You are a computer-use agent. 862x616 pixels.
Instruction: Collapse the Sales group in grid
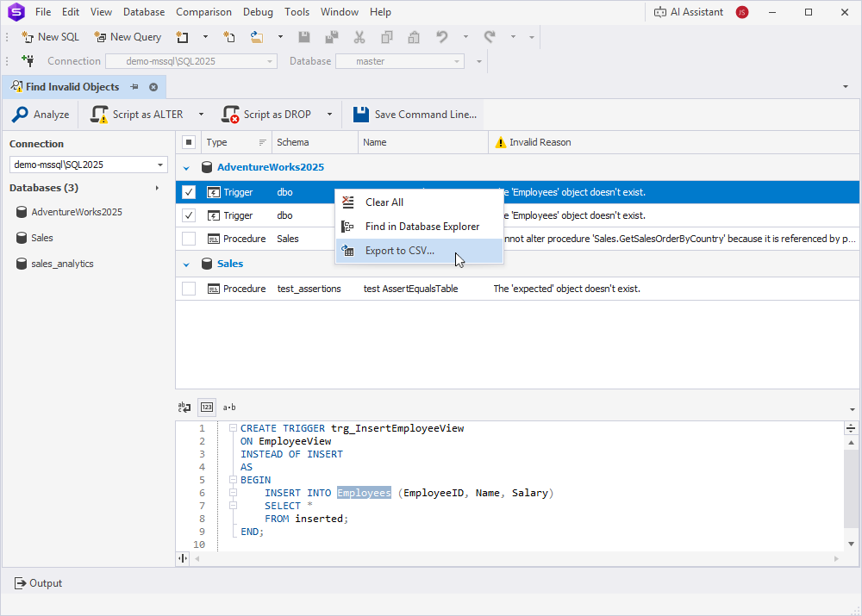click(x=186, y=264)
